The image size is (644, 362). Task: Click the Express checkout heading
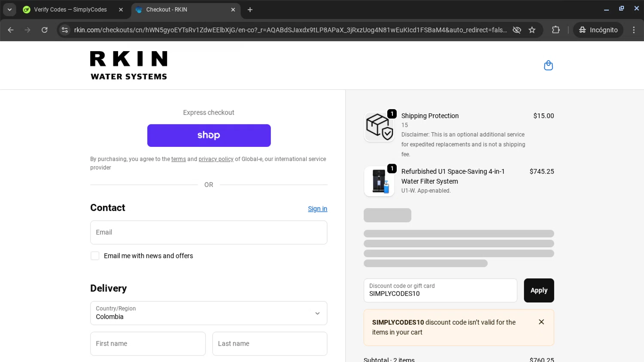pyautogui.click(x=209, y=113)
